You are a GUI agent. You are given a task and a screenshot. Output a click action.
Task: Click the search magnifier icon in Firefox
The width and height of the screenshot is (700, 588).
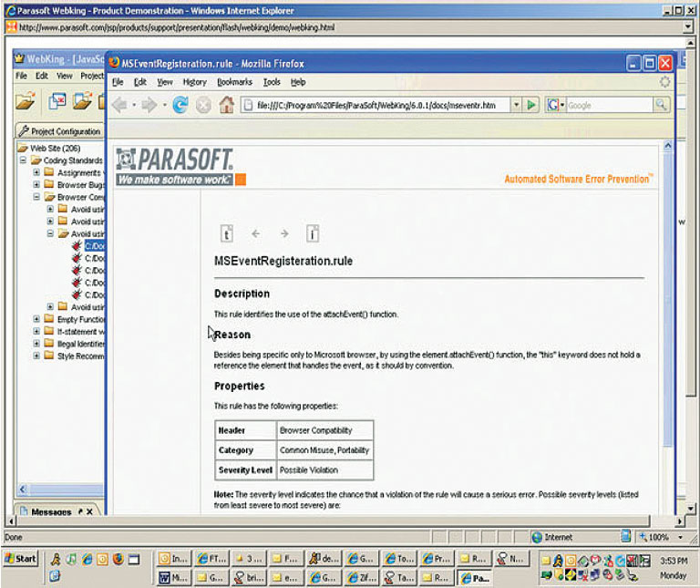coord(661,105)
